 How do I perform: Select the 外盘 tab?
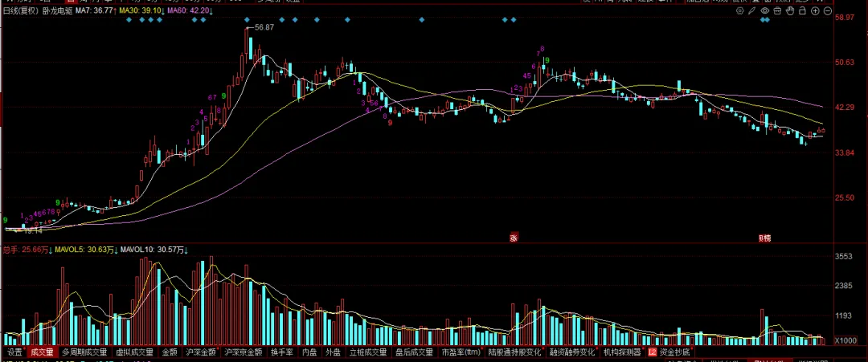pos(334,352)
